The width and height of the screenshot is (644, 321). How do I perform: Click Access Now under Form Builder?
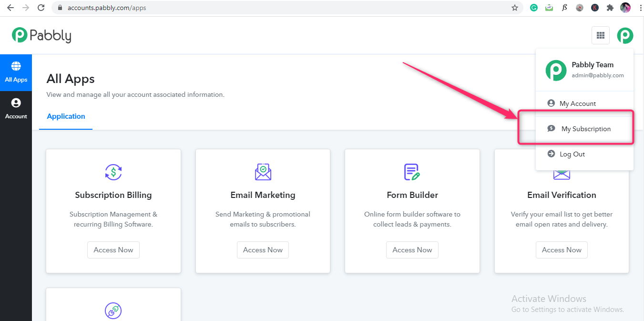pos(412,250)
